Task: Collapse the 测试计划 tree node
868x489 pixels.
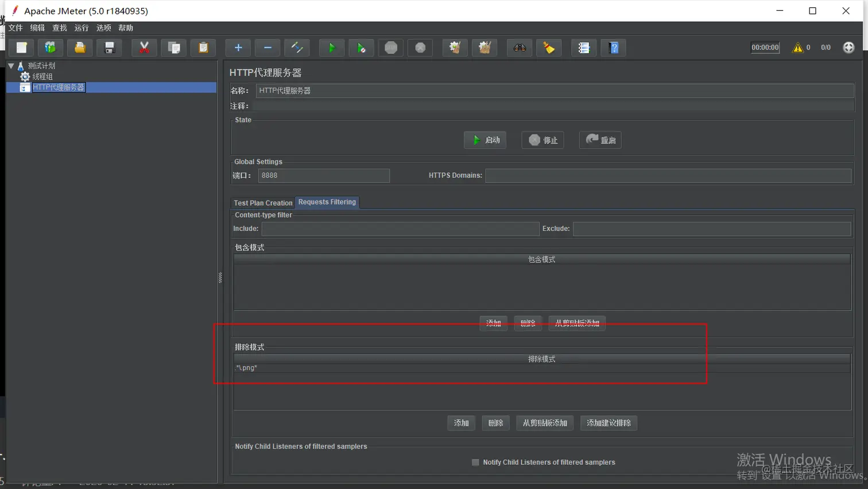Action: pos(11,66)
